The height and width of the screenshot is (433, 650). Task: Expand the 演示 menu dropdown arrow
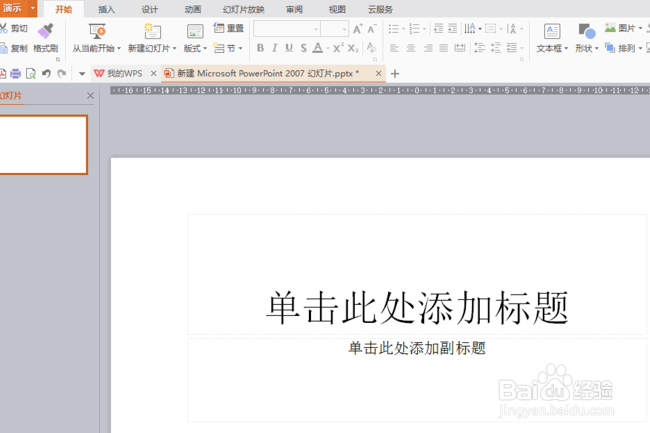click(x=33, y=8)
